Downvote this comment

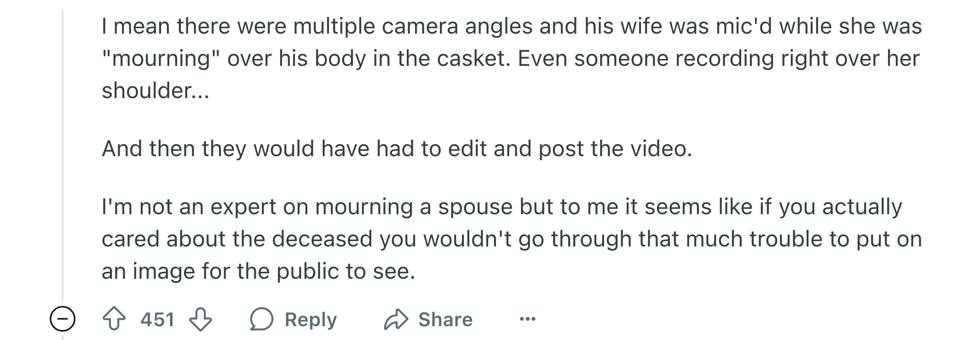[201, 319]
